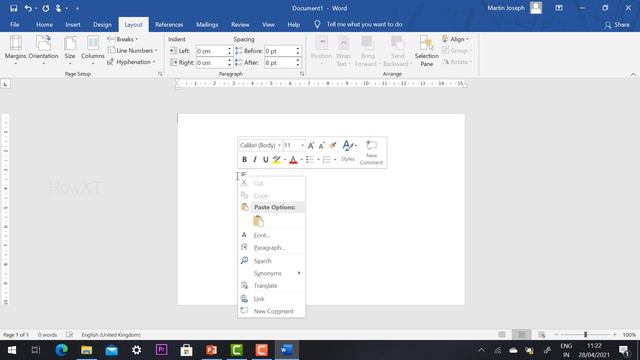Viewport: 640px width, 360px height.
Task: Select Translate in the context menu
Action: pos(271,286)
